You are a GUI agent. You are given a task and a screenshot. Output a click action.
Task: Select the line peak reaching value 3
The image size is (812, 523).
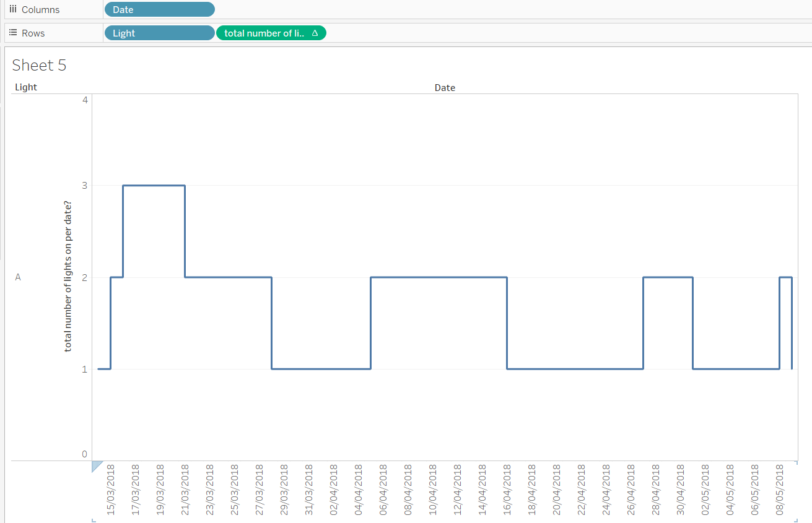click(x=154, y=185)
